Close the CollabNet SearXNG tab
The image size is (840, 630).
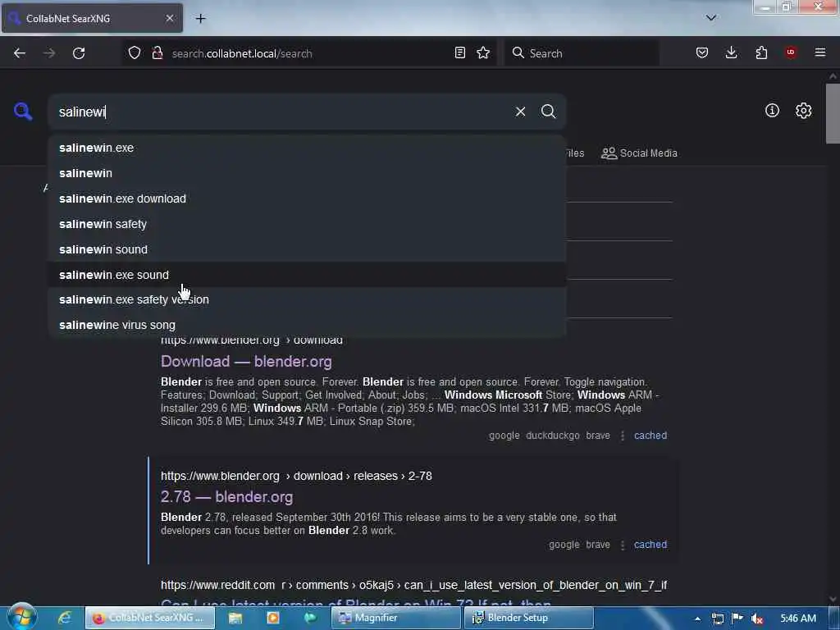tap(169, 18)
